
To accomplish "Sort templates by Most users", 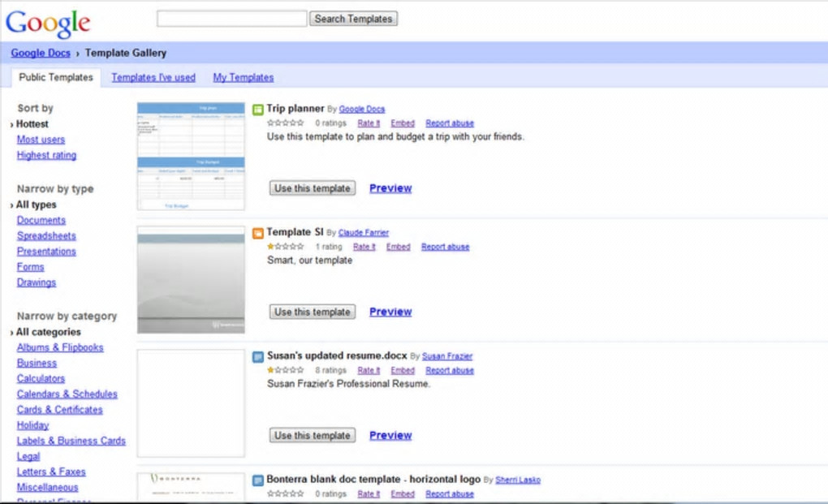I will point(41,140).
